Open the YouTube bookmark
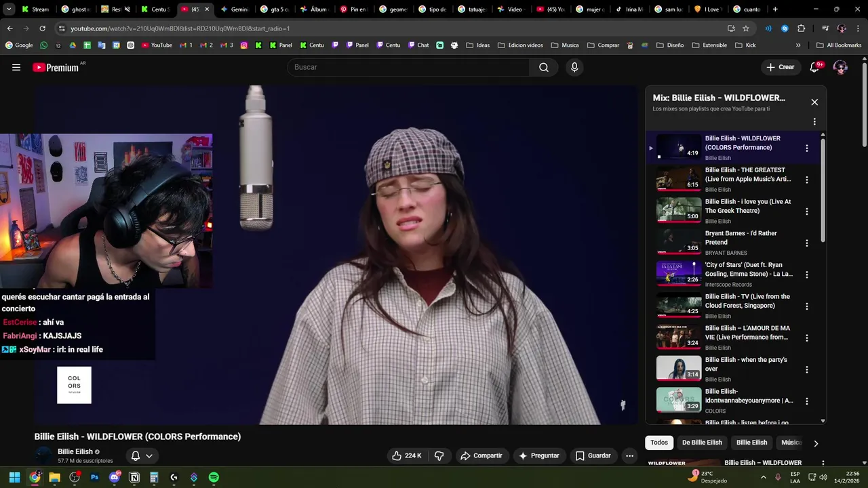 (x=157, y=45)
